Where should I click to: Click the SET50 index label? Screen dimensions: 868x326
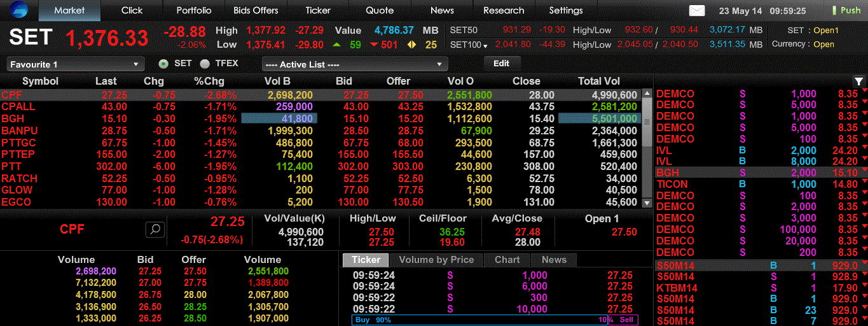(464, 30)
